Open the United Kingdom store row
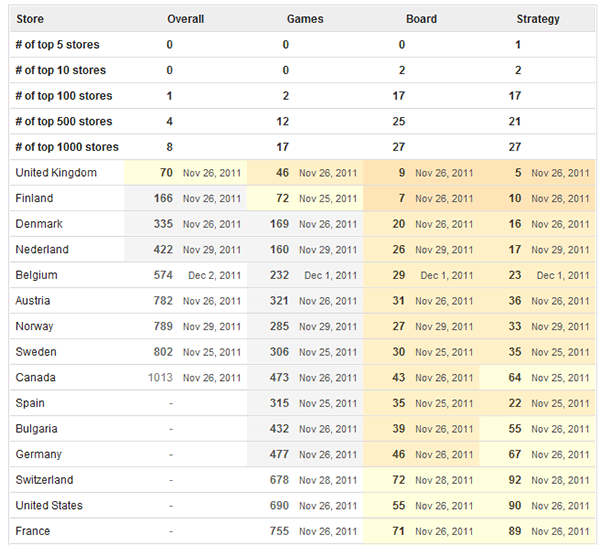The width and height of the screenshot is (600, 545). click(x=56, y=173)
